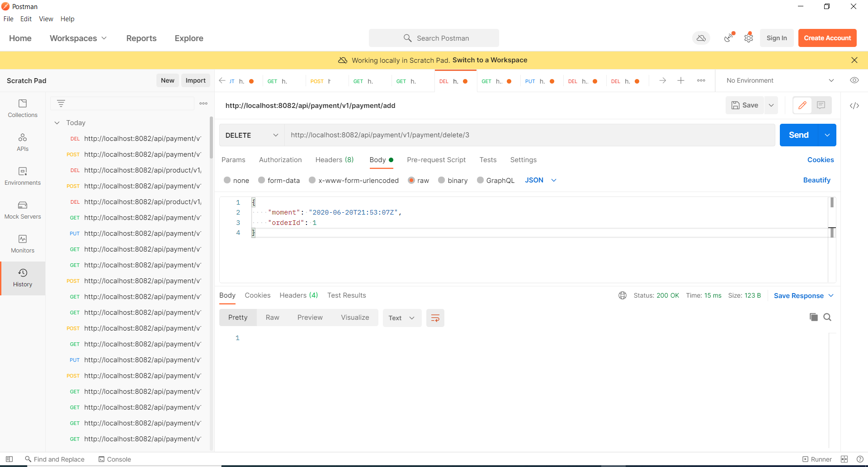Open the settings gear icon
The image size is (868, 467).
point(749,38)
